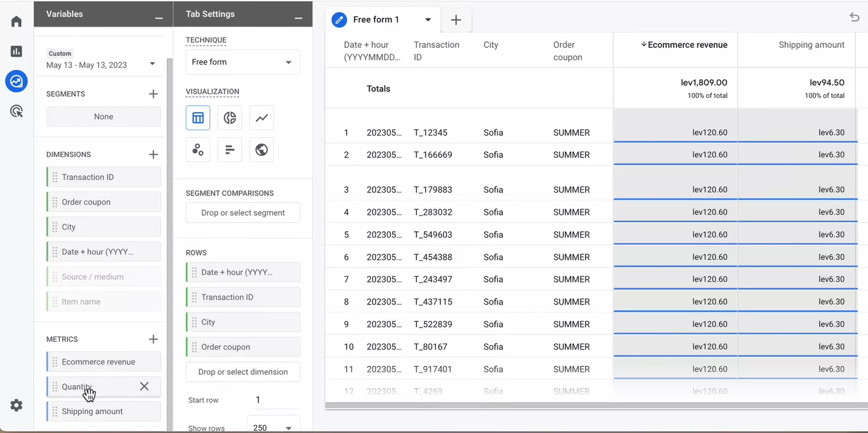Grab the Transaction ID dimension drag handle
This screenshot has height=433, width=868.
coord(55,177)
